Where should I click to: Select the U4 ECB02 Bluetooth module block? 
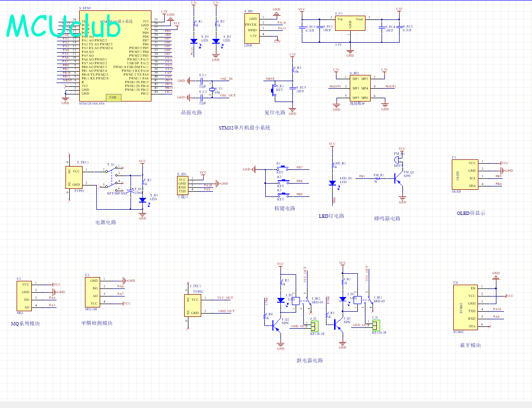(x=466, y=307)
